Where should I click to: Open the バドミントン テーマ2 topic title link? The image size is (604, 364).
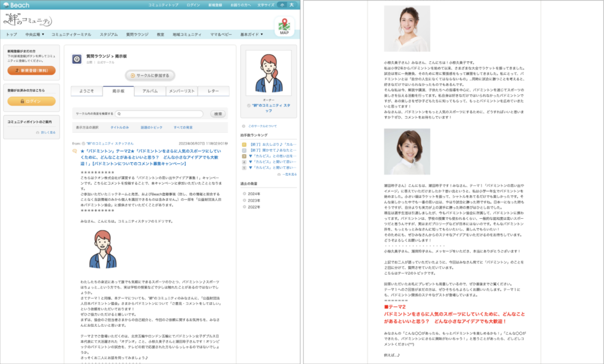[150, 157]
